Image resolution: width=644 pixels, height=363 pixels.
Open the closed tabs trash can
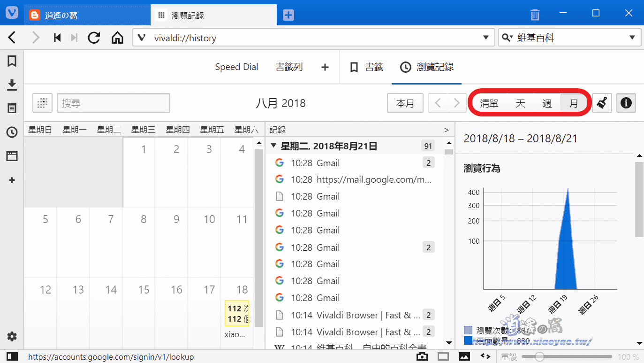pos(535,15)
